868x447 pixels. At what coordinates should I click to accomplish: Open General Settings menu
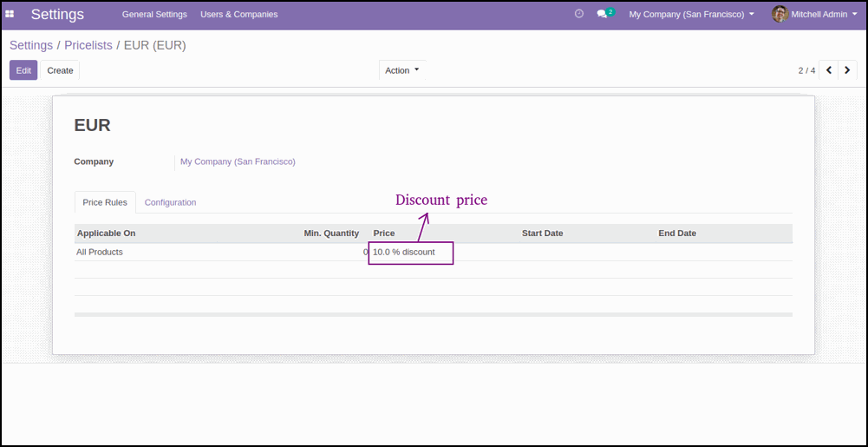tap(154, 15)
